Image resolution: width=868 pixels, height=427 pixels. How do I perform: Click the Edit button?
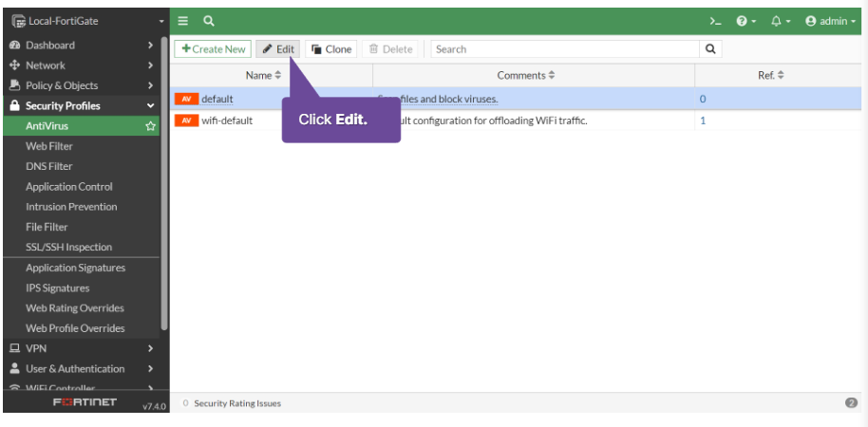[x=278, y=49]
